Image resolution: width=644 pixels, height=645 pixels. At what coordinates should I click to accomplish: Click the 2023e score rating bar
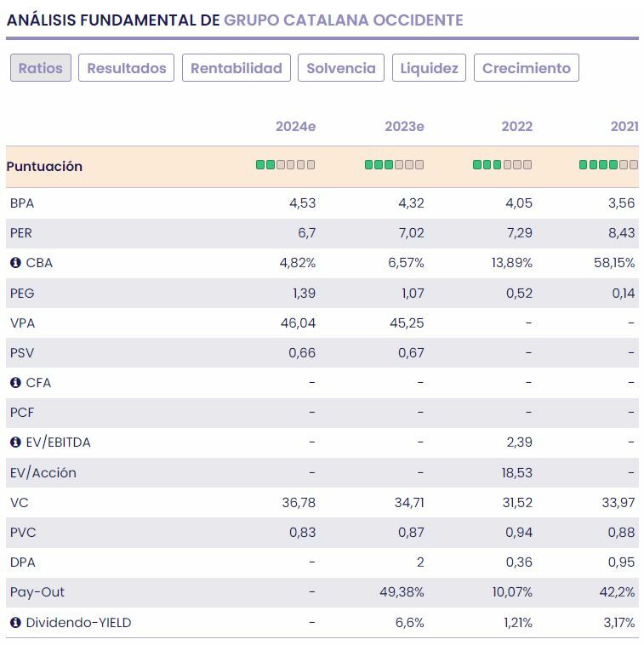click(x=394, y=165)
